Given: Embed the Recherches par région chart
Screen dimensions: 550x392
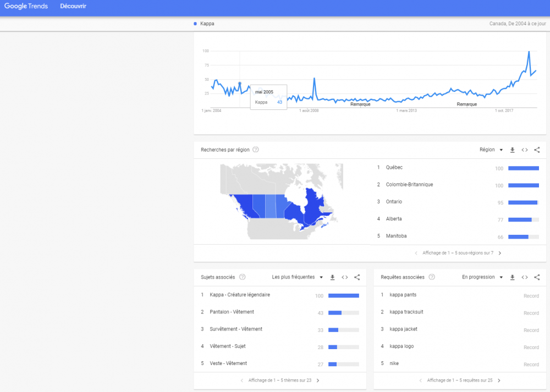Looking at the screenshot, I should click(x=525, y=150).
